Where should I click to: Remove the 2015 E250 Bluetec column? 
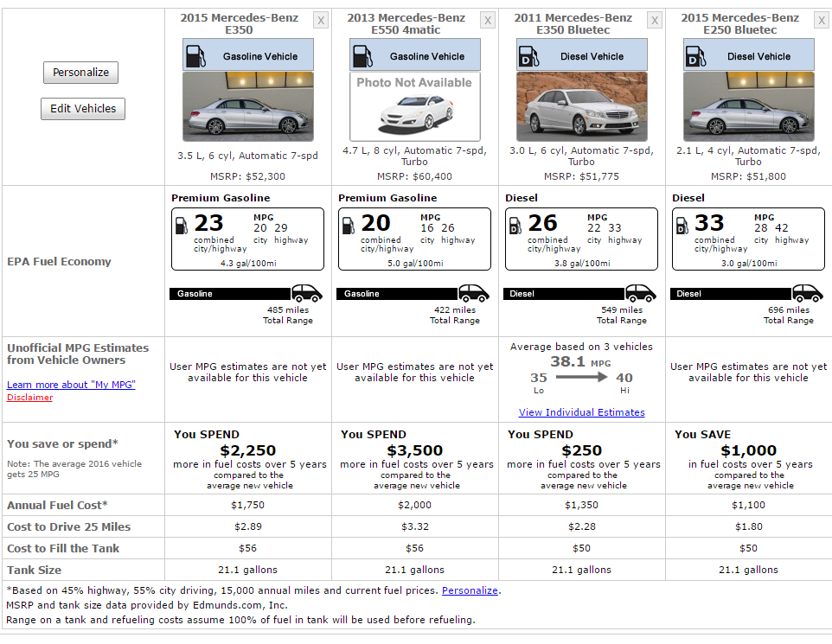pyautogui.click(x=822, y=20)
